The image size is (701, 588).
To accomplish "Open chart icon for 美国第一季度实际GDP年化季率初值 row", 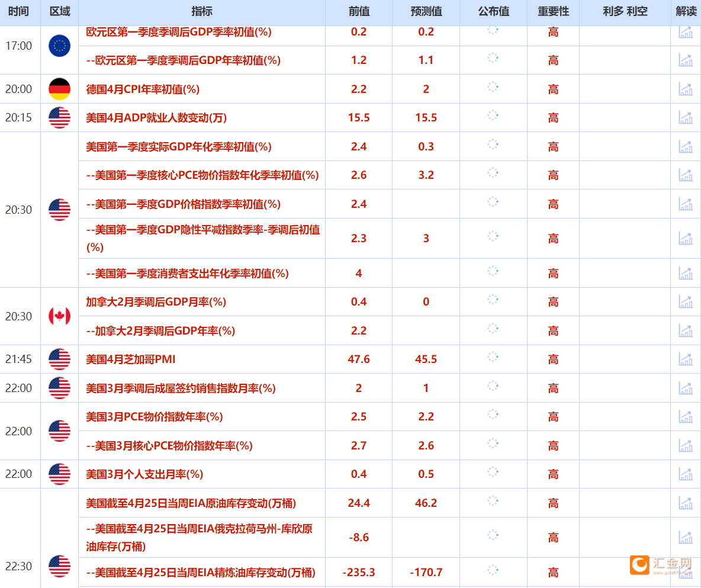I will 686,146.
